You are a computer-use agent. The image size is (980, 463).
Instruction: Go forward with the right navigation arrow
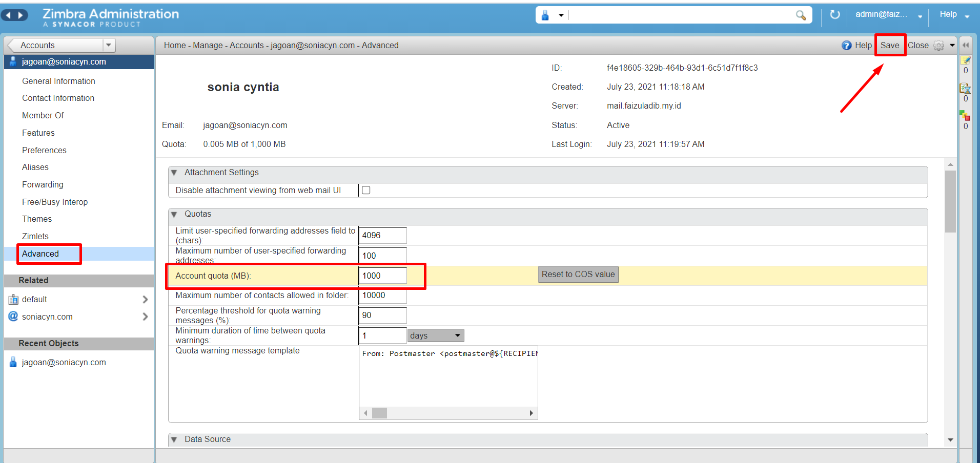(21, 15)
